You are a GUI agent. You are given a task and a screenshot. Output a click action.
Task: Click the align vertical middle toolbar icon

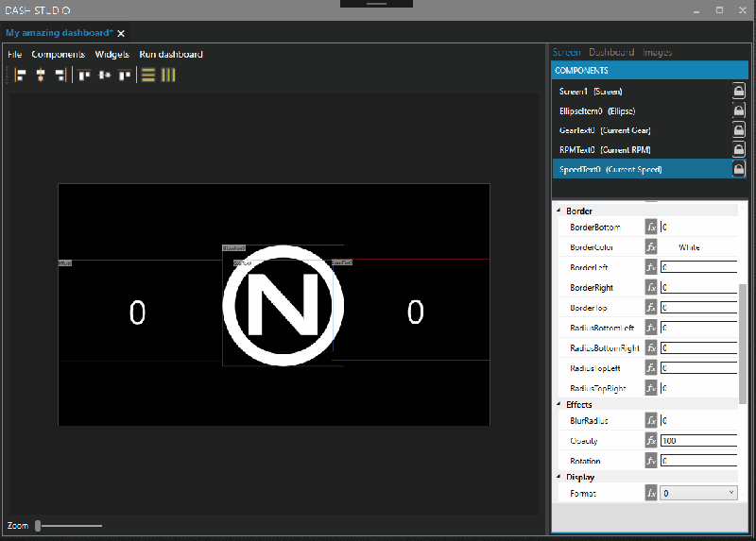point(105,76)
